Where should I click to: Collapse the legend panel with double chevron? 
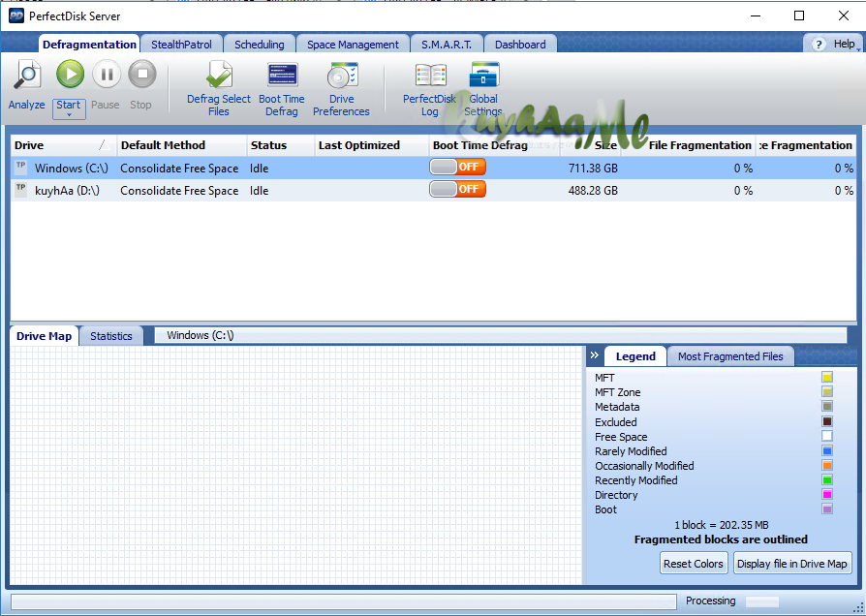point(594,355)
